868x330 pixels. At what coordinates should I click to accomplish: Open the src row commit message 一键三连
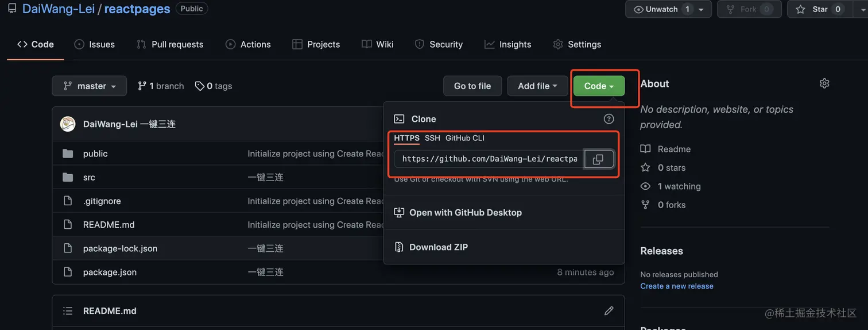click(265, 177)
